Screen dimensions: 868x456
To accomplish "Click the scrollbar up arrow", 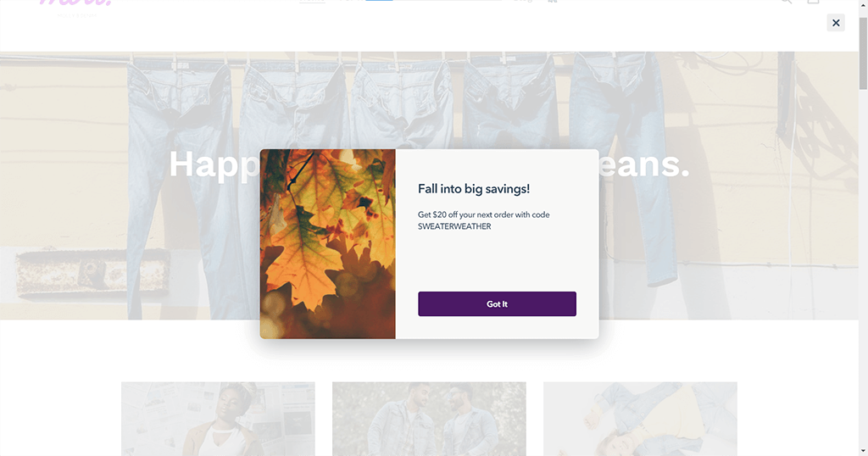I will pyautogui.click(x=863, y=4).
